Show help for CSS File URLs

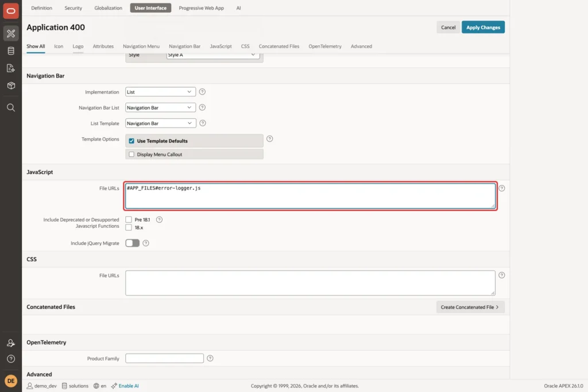tap(502, 275)
